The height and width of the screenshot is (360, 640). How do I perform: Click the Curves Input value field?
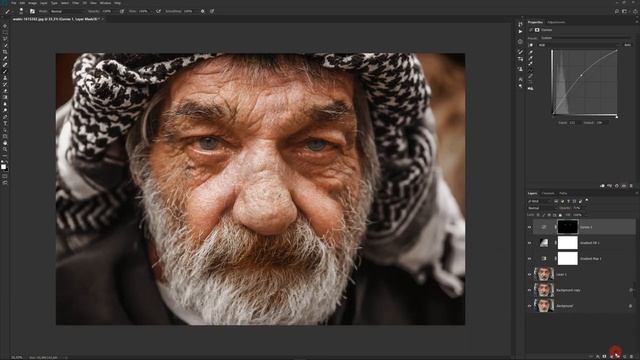[574, 123]
